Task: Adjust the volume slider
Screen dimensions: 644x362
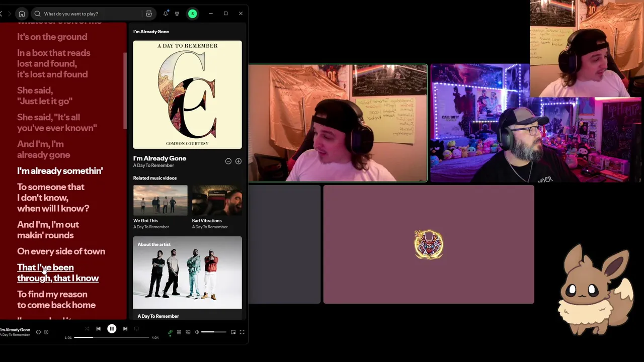Action: tap(214, 332)
